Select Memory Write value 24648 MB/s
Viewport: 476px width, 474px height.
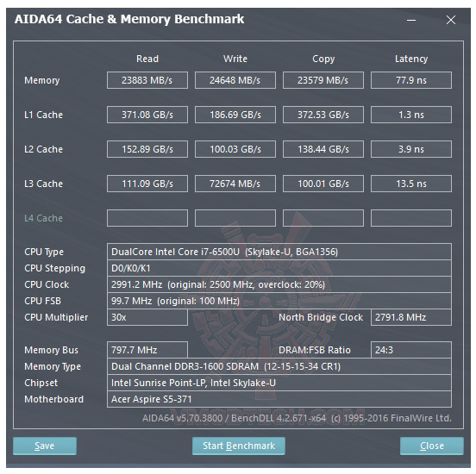pos(235,80)
